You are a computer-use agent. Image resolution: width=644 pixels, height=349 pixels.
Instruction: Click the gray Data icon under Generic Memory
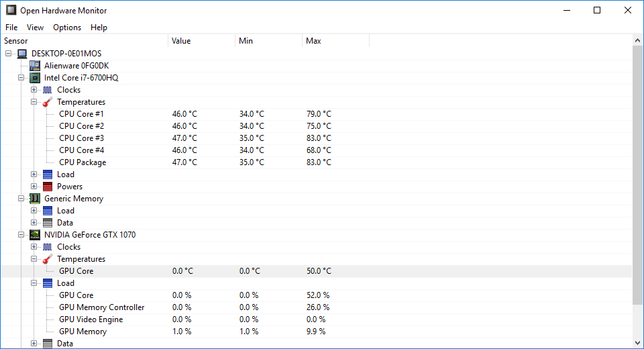point(48,223)
